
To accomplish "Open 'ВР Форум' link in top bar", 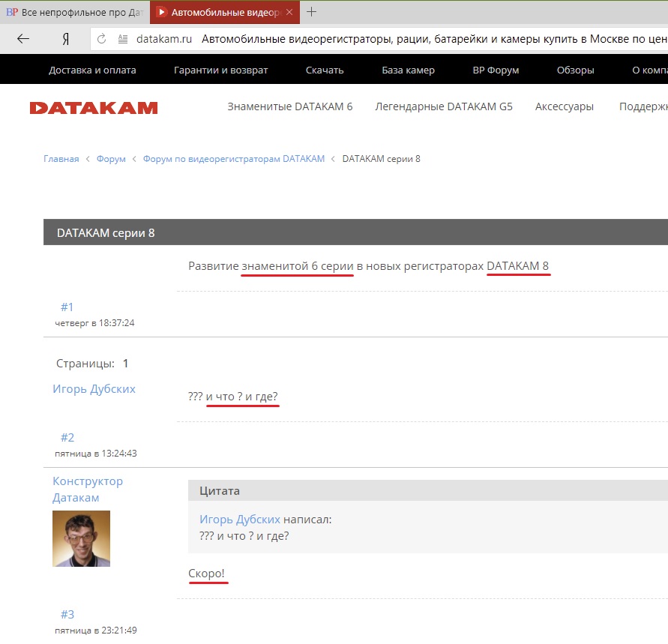I will [x=496, y=70].
